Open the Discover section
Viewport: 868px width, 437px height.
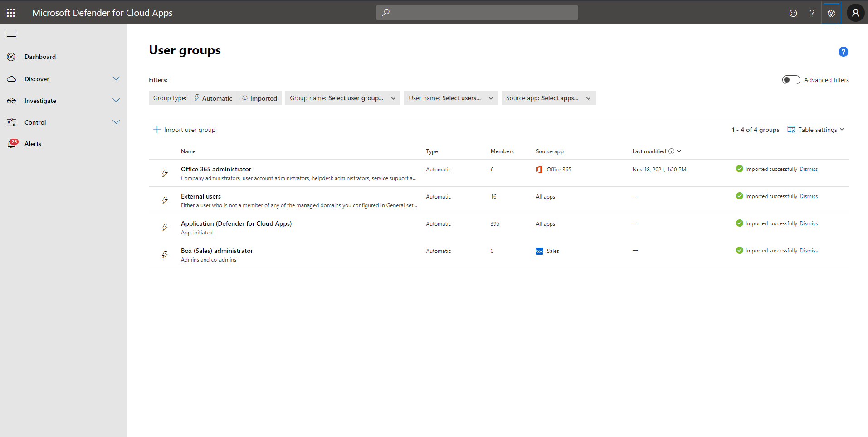[x=37, y=79]
